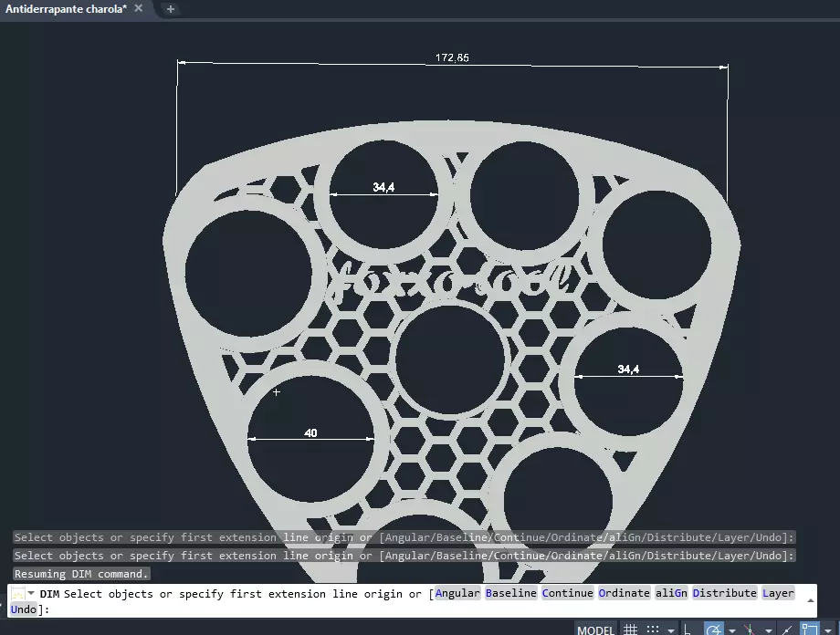The height and width of the screenshot is (635, 840).
Task: Toggle snap mode dots icon
Action: tap(653, 630)
